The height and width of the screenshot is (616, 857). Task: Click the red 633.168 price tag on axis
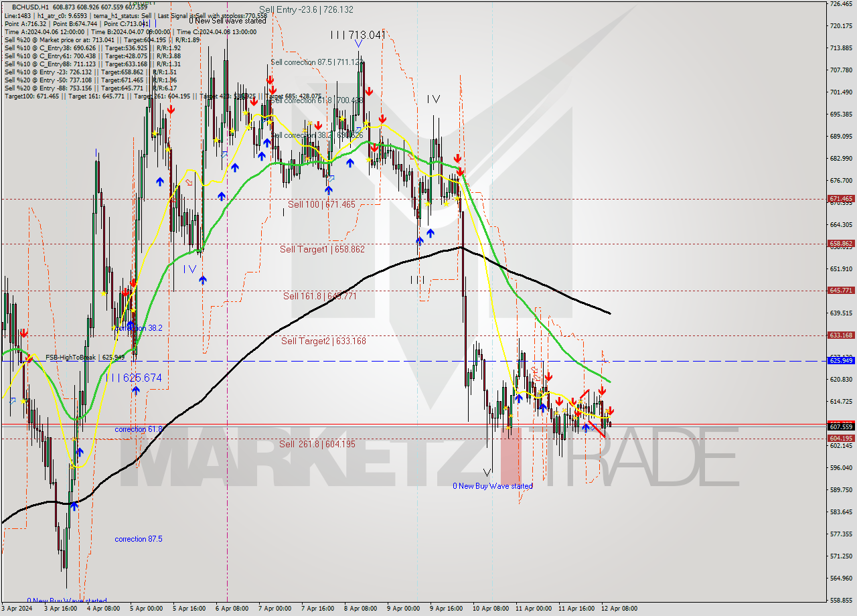(x=841, y=335)
